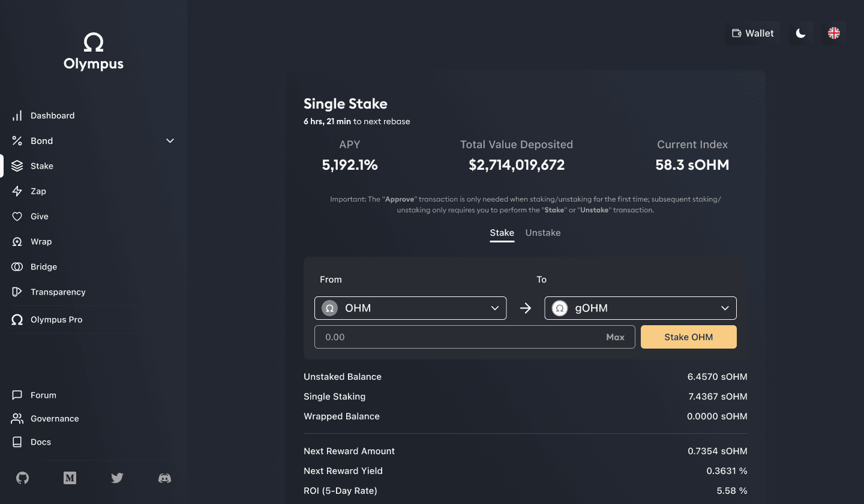Click the Olympus logo in the sidebar
The image size is (864, 504).
tap(94, 52)
